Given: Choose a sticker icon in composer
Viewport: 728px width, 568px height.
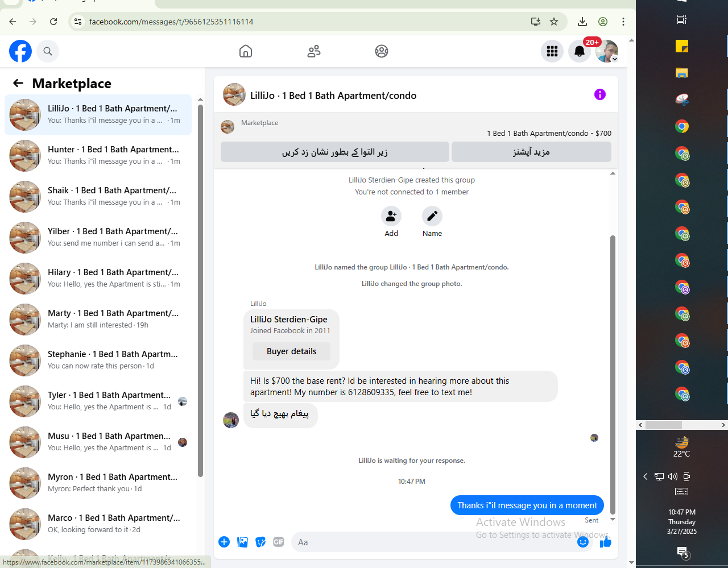Looking at the screenshot, I should pos(260,542).
